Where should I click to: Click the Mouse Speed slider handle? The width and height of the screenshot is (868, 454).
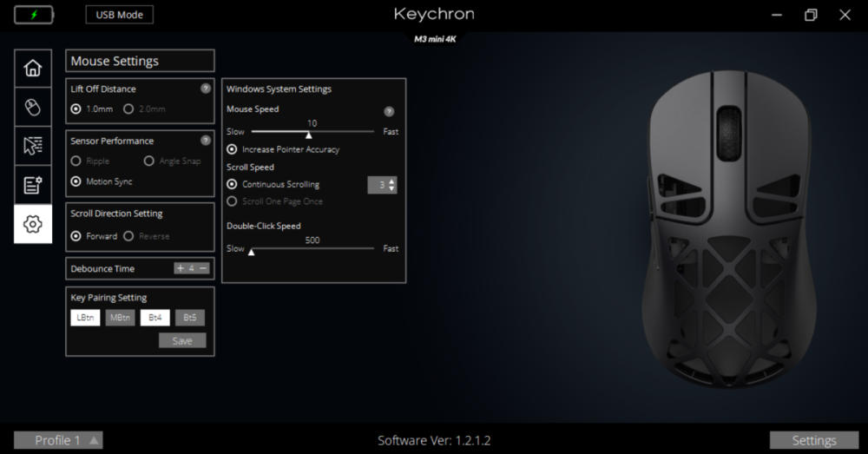tap(309, 135)
